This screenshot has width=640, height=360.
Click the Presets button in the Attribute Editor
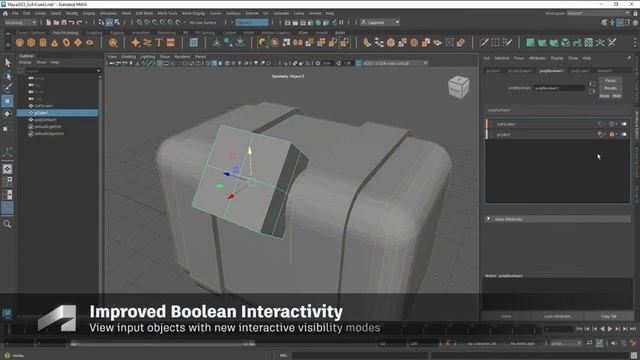pyautogui.click(x=611, y=88)
